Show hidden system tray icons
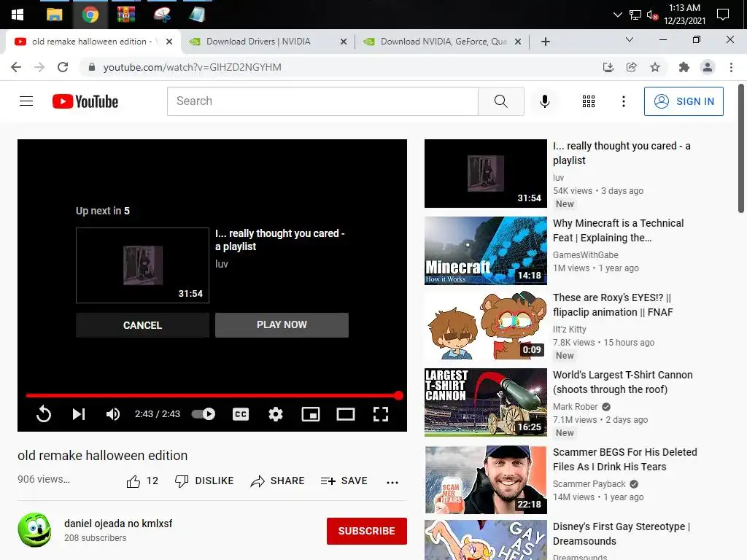747x560 pixels. point(617,15)
